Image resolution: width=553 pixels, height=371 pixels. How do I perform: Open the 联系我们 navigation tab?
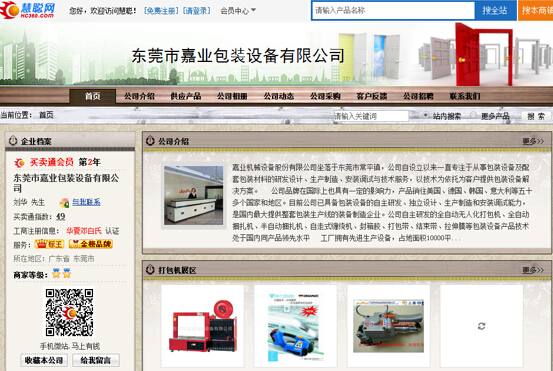click(x=465, y=96)
